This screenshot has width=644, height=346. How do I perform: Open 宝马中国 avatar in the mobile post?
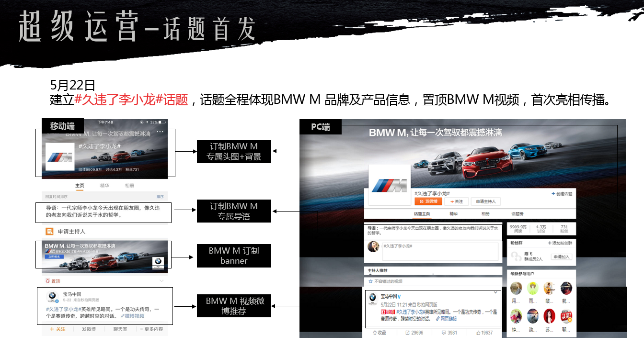tap(53, 297)
